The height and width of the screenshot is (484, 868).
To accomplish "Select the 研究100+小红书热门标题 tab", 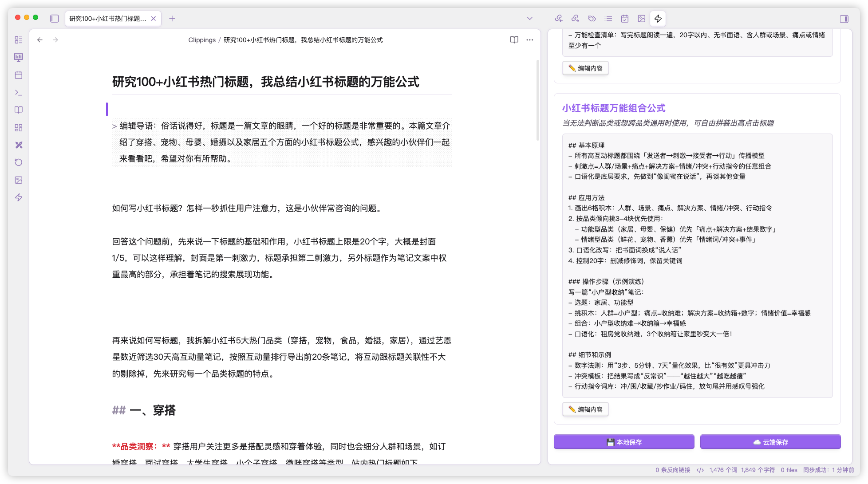I will coord(108,19).
